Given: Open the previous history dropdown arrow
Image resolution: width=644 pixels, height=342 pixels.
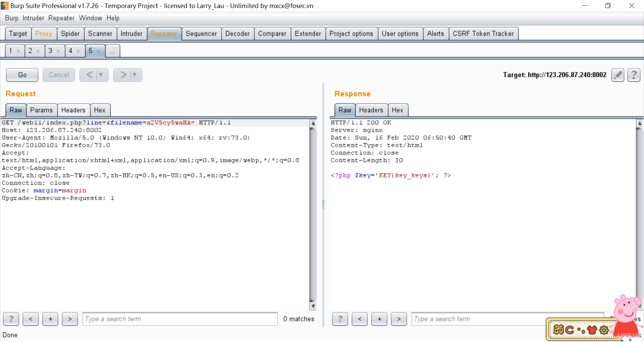Looking at the screenshot, I should click(x=101, y=75).
